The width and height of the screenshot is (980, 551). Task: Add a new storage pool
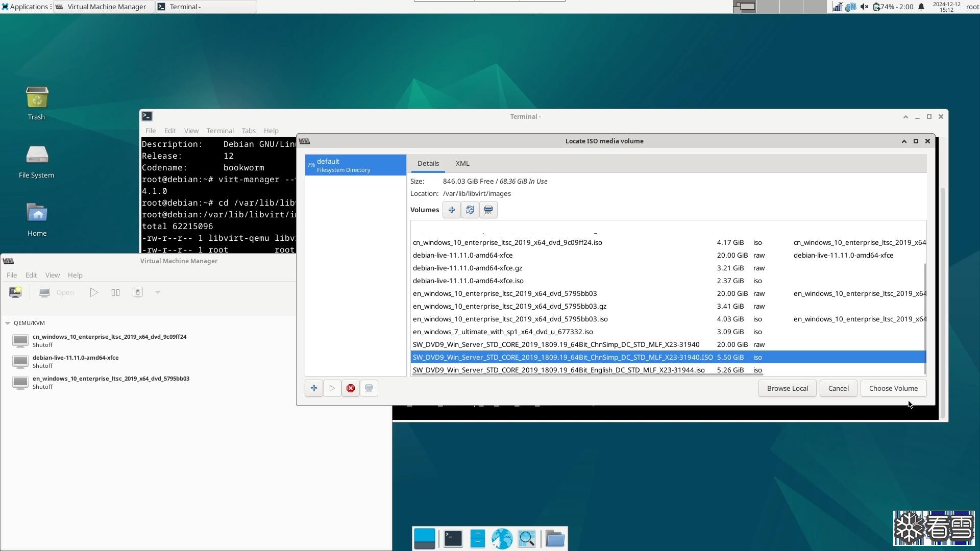pyautogui.click(x=314, y=388)
